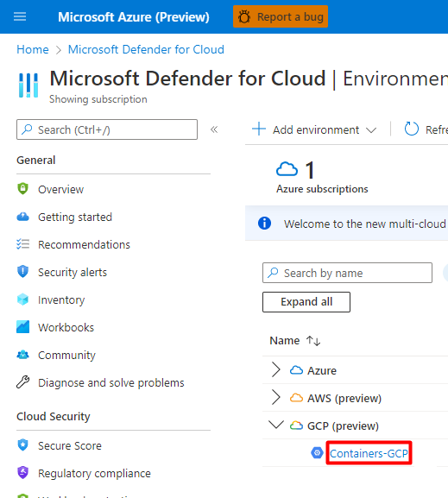Viewport: 448px width, 498px height.
Task: Click the Containers-GCP hexagon project icon
Action: tap(317, 453)
